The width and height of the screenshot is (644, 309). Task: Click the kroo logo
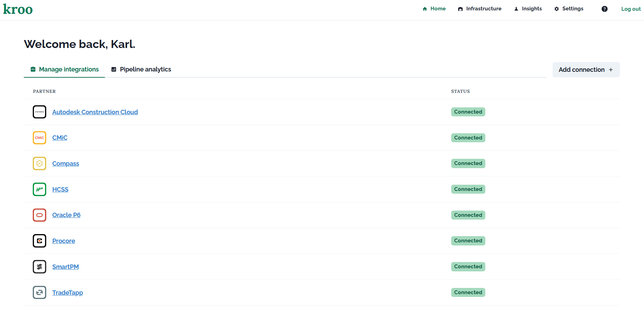point(18,9)
